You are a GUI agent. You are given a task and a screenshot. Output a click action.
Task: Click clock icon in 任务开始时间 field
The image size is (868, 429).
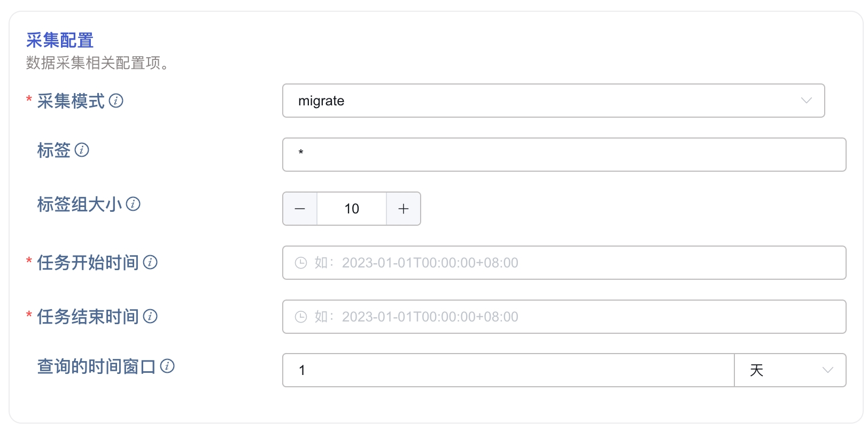pyautogui.click(x=301, y=263)
